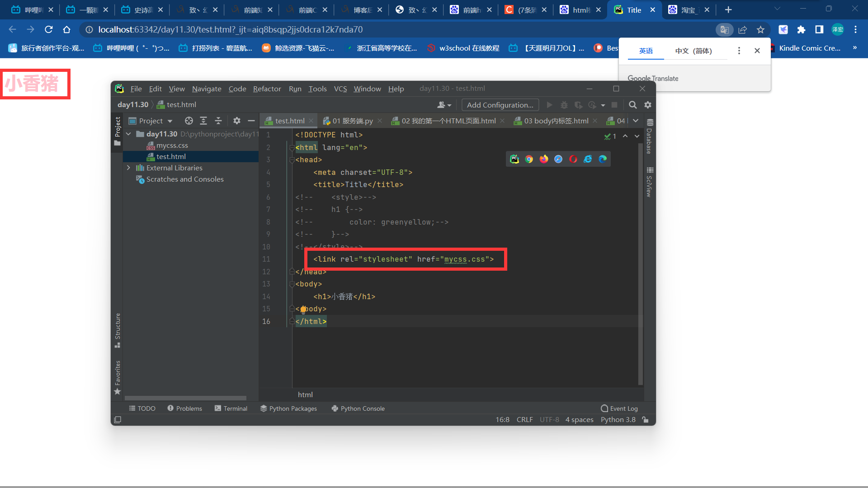This screenshot has height=488, width=868.
Task: Open 浙江省高等学校在... bookmark
Action: pyautogui.click(x=381, y=48)
